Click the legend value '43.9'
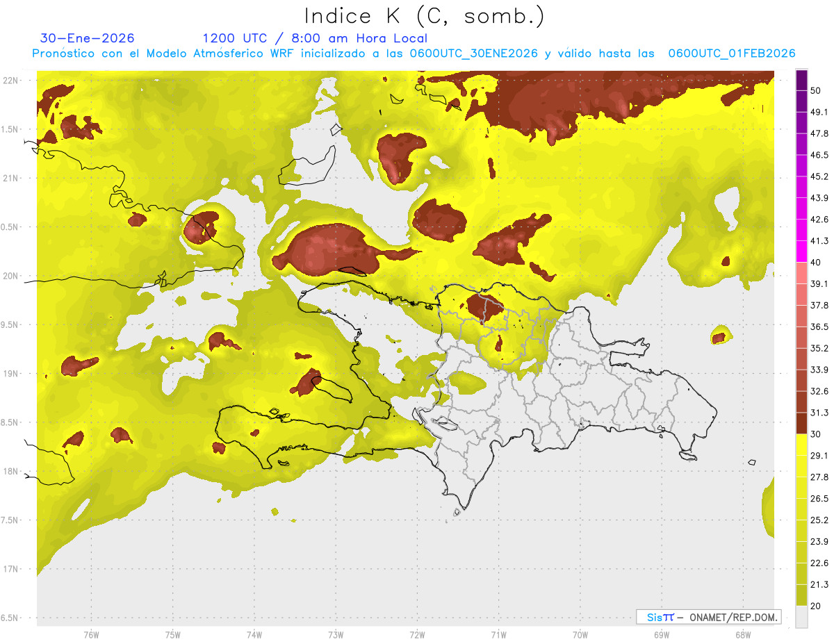The width and height of the screenshot is (834, 644). tap(819, 198)
